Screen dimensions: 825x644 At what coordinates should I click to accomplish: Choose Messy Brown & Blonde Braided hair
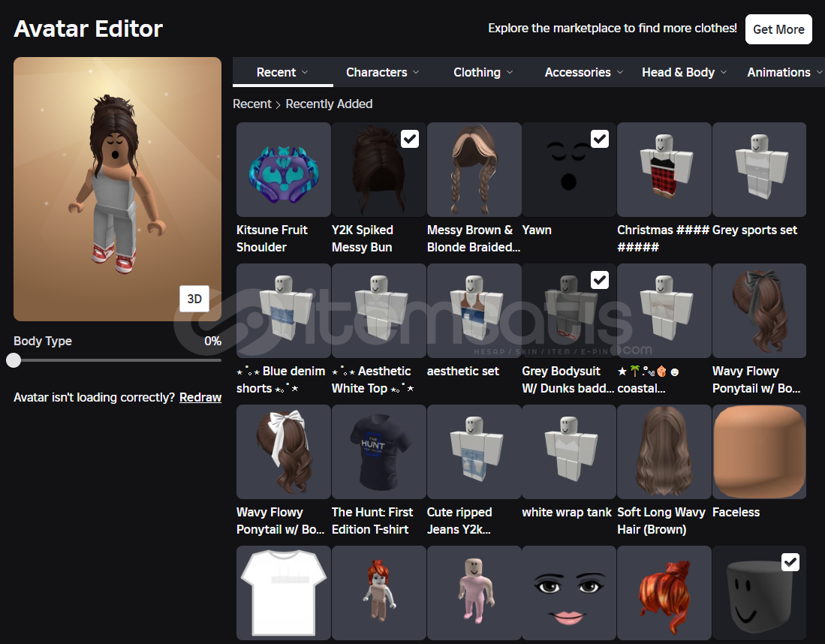pyautogui.click(x=474, y=170)
